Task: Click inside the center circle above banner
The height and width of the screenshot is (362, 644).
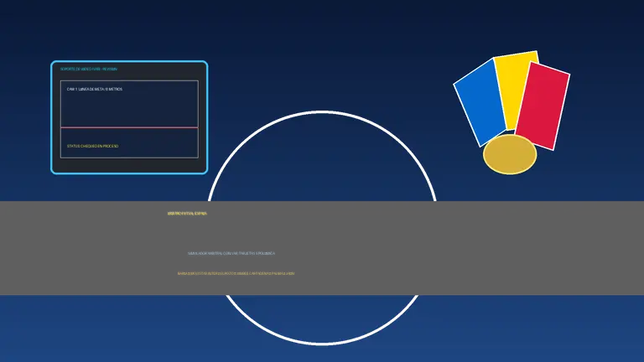Action: [x=322, y=164]
